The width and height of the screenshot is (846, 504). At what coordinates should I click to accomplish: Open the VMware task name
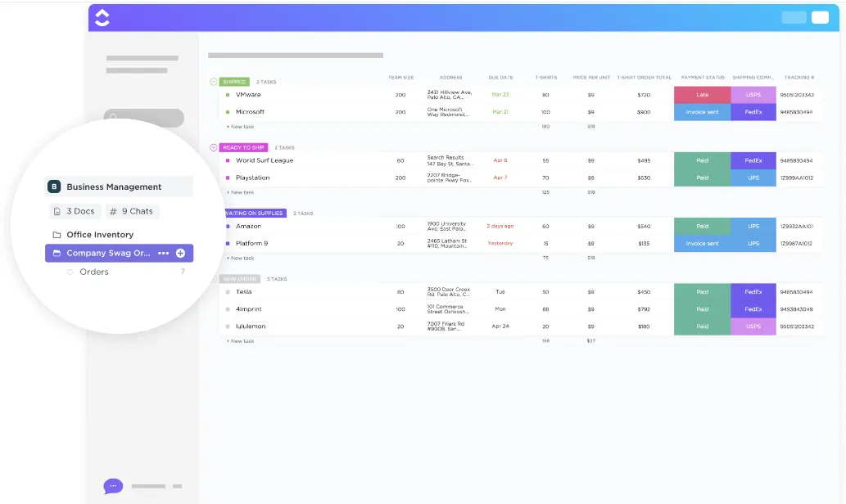248,95
